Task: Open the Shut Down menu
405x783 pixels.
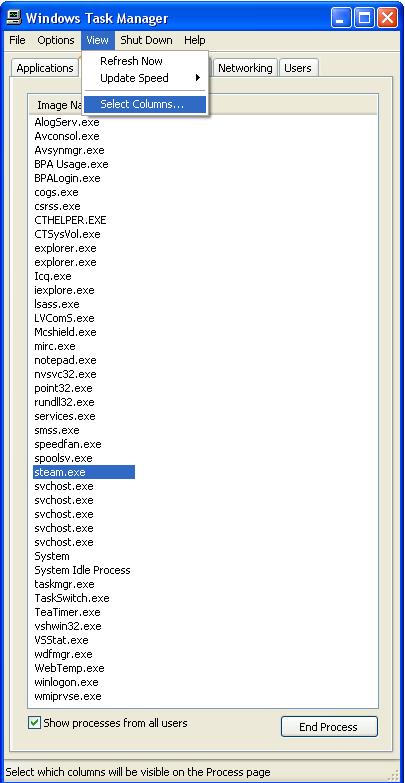Action: coord(146,40)
